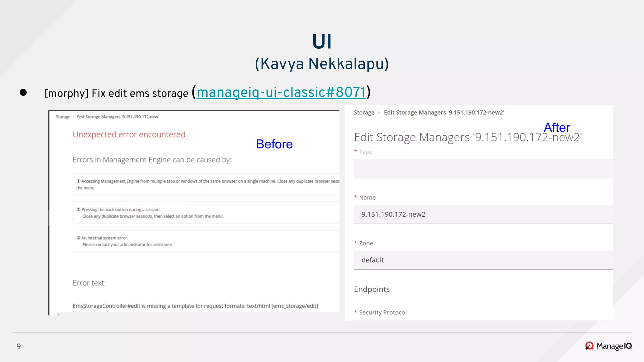This screenshot has height=362, width=644.
Task: Click 'Errors in Management Engine can be caused by' text
Action: click(152, 160)
